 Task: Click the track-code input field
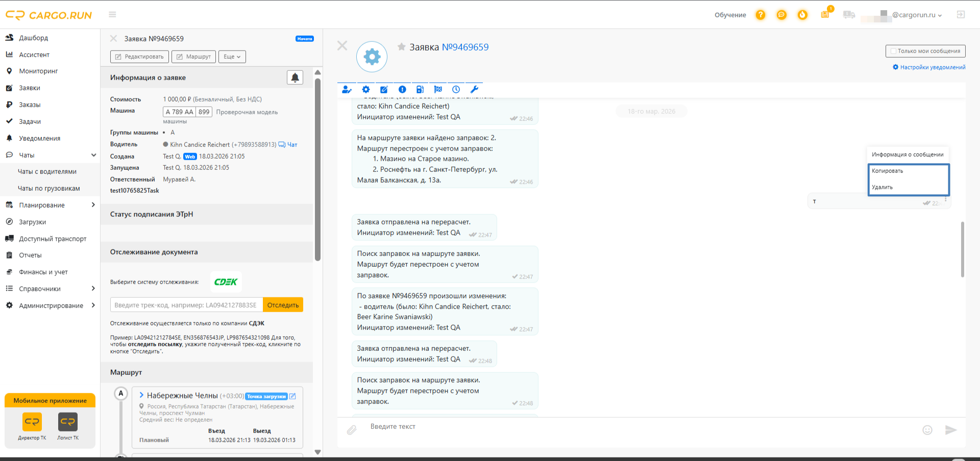click(x=186, y=305)
